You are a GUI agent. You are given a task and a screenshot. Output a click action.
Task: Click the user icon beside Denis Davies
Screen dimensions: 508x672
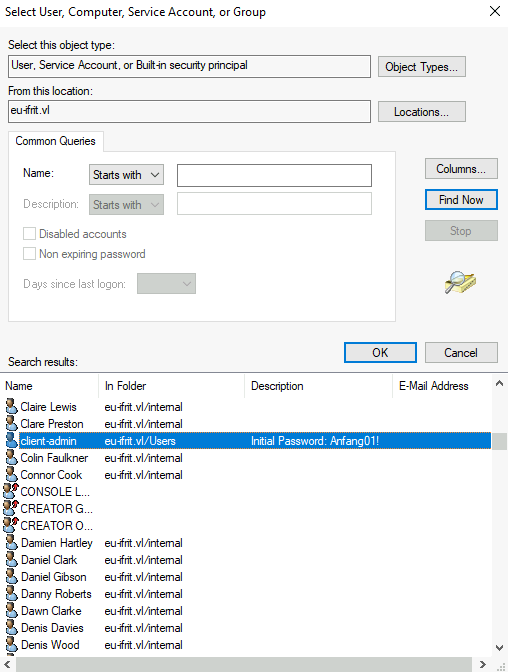click(12, 627)
